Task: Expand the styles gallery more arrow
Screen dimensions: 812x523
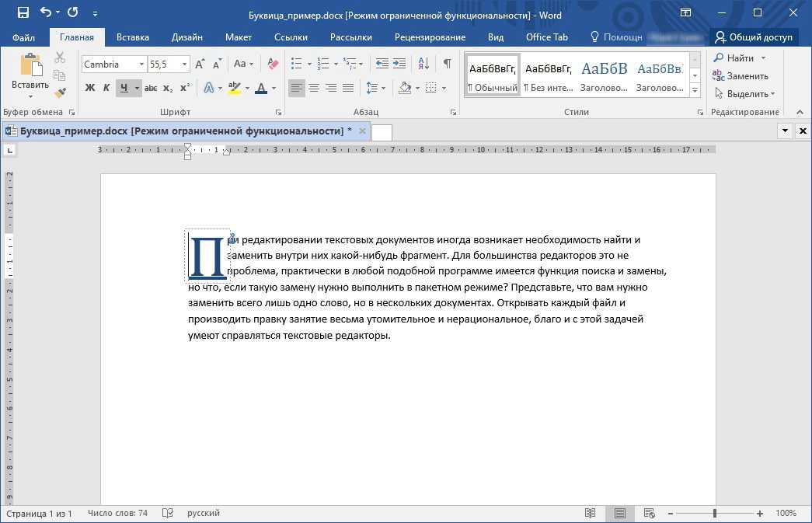Action: coord(695,91)
